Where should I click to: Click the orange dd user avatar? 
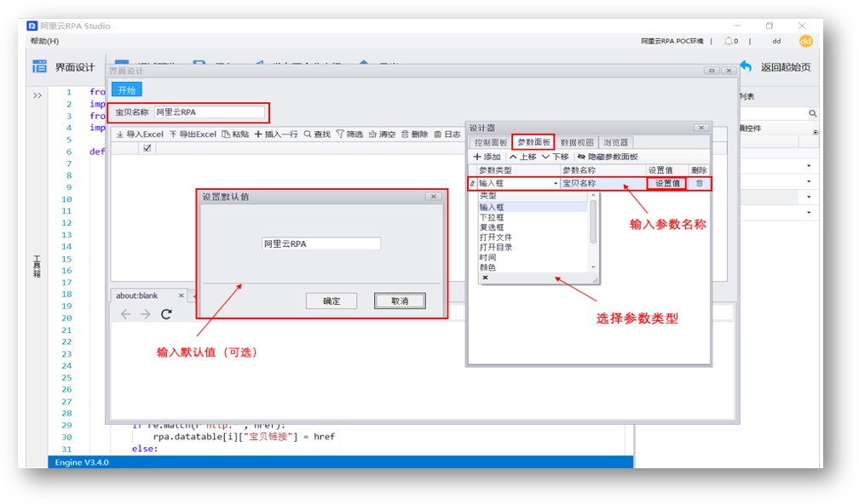[x=805, y=41]
